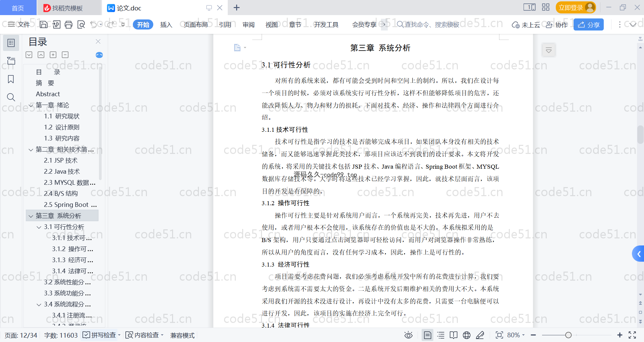The image size is (644, 342).
Task: Switch to the 页面布局 ribbon tab
Action: tap(196, 24)
